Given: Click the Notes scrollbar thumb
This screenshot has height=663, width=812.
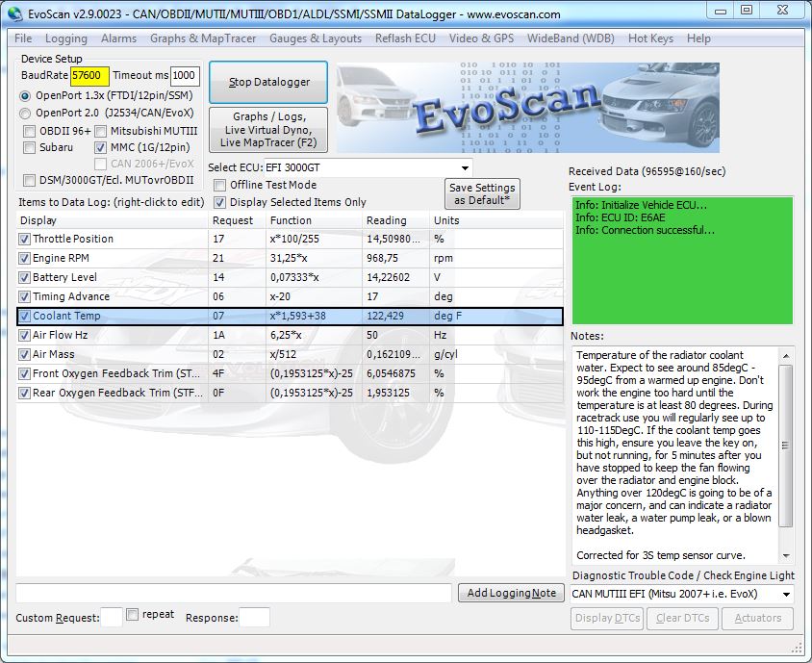Looking at the screenshot, I should click(786, 446).
